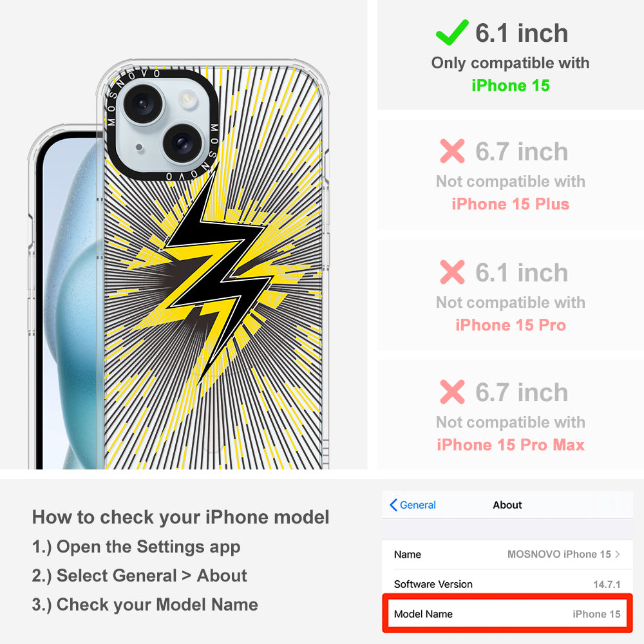Tap the back chevron next to General
The height and width of the screenshot is (644, 644).
click(x=393, y=505)
